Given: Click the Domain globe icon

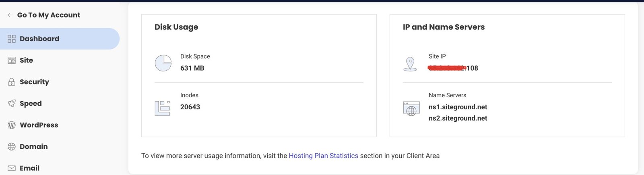Looking at the screenshot, I should [12, 147].
